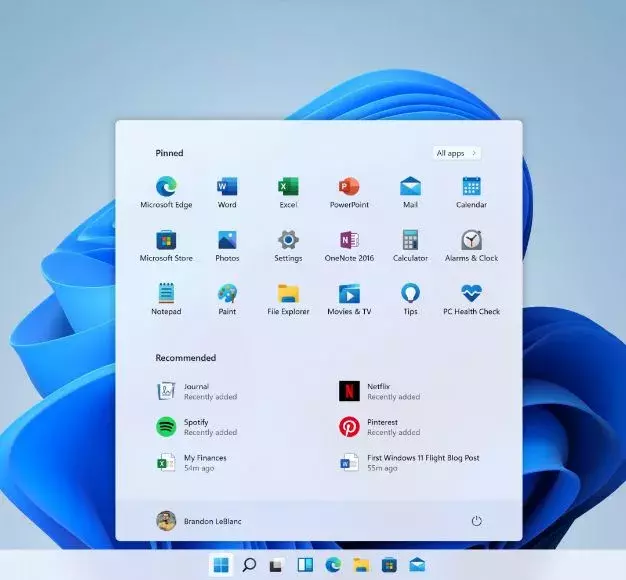Launch Word from the pinned section
The image size is (626, 580).
(x=227, y=192)
